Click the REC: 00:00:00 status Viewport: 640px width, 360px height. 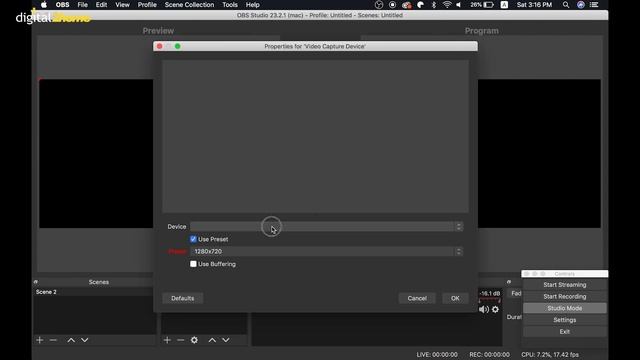coord(489,355)
